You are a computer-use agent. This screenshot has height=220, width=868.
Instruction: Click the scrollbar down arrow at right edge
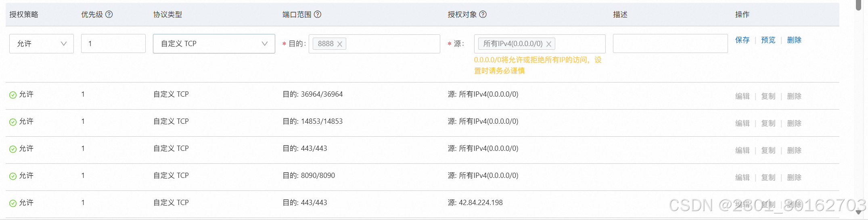[x=859, y=212]
